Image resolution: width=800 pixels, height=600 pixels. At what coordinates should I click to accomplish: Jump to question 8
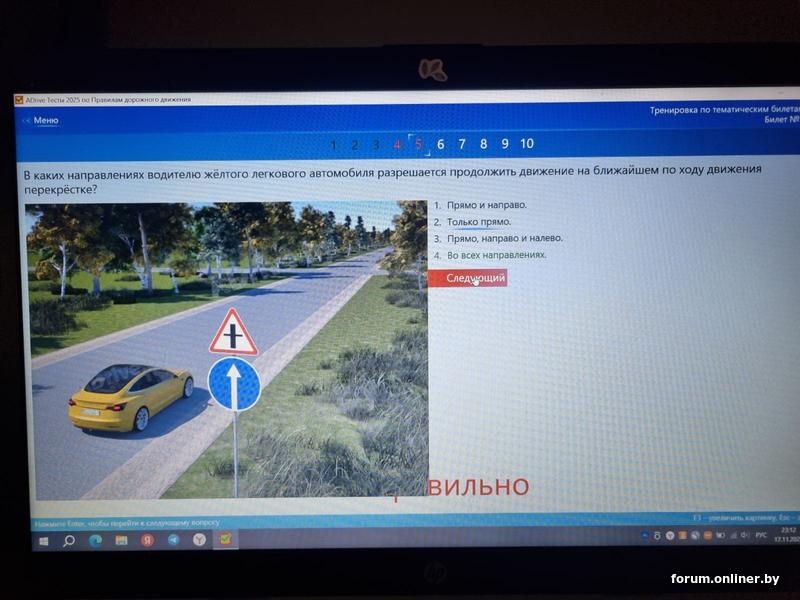483,144
